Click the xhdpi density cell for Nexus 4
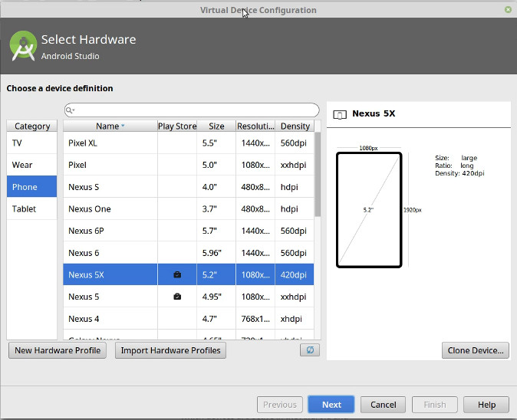The height and width of the screenshot is (420, 517). tap(295, 319)
